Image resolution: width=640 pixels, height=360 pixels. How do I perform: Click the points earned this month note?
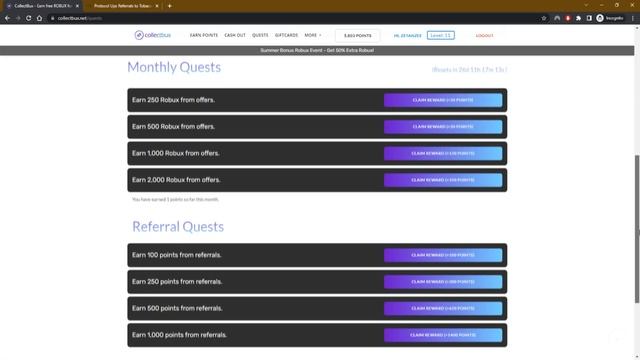pyautogui.click(x=175, y=200)
